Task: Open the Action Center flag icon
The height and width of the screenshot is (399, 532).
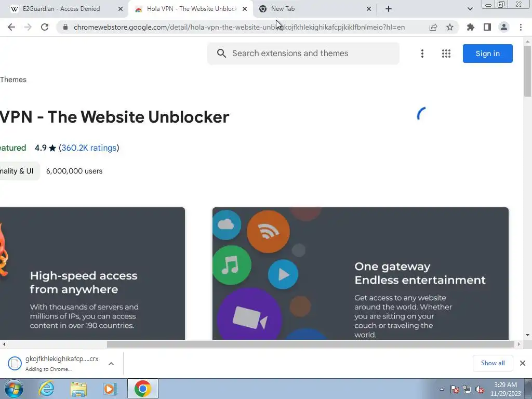Action: [x=454, y=389]
